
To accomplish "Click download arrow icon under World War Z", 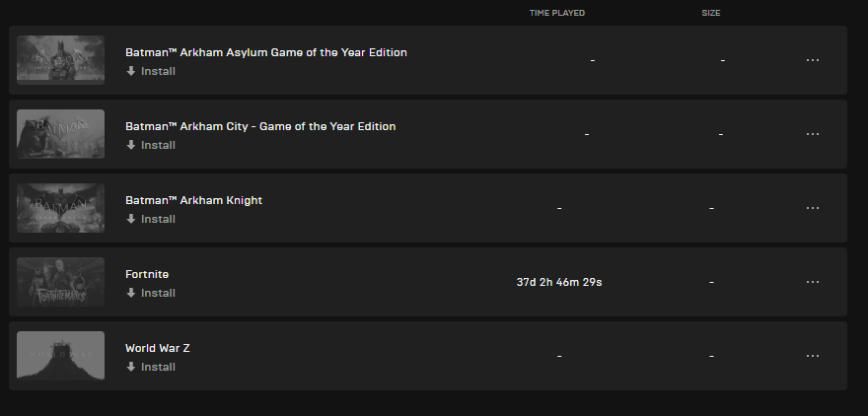I will pyautogui.click(x=131, y=367).
